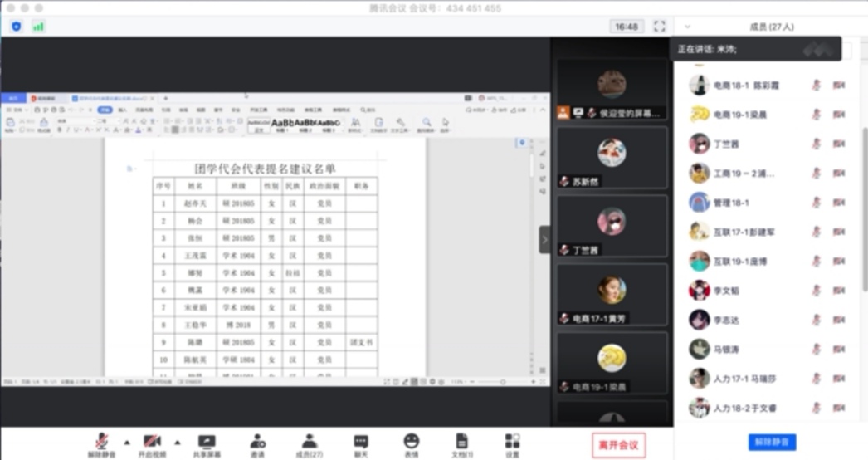Viewport: 868px width, 460px height.
Task: Click the red 离开会议 leave button
Action: (x=618, y=445)
